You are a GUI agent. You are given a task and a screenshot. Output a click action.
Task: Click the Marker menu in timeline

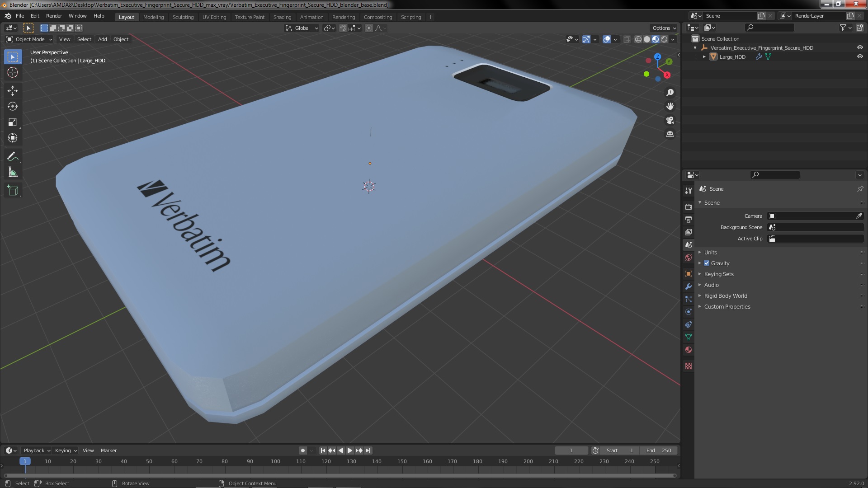coord(108,450)
